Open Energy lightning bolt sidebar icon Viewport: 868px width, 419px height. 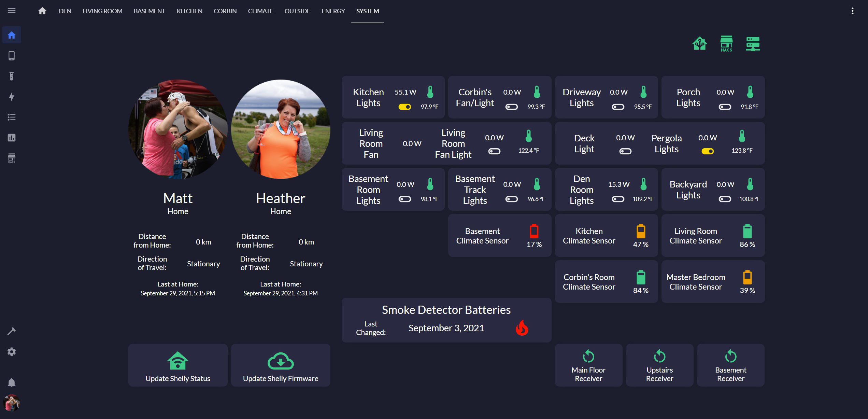point(12,97)
